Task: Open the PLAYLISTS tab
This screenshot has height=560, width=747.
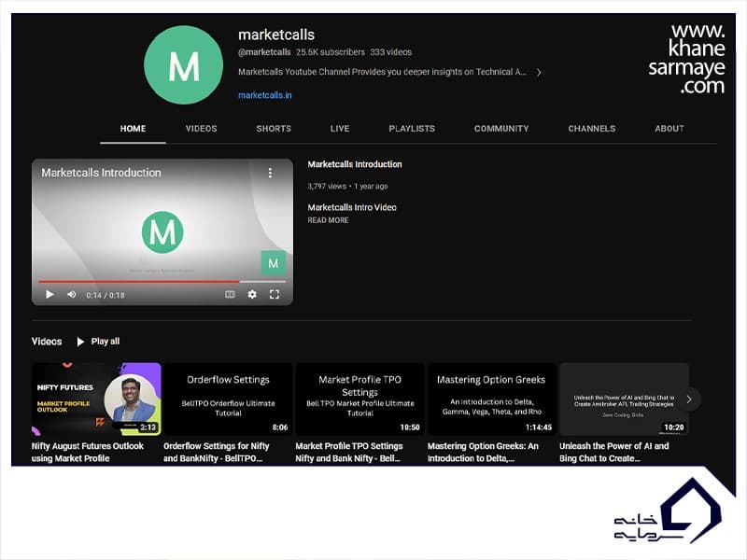Action: point(412,129)
